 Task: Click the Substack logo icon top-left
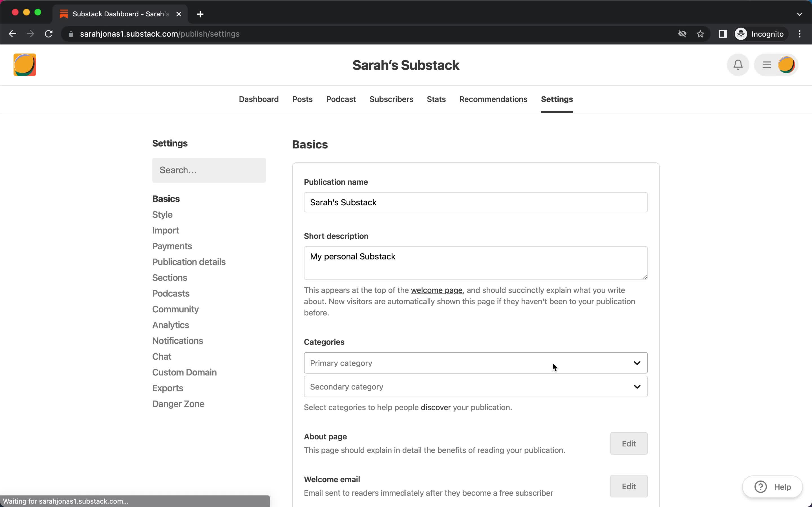[x=25, y=64]
